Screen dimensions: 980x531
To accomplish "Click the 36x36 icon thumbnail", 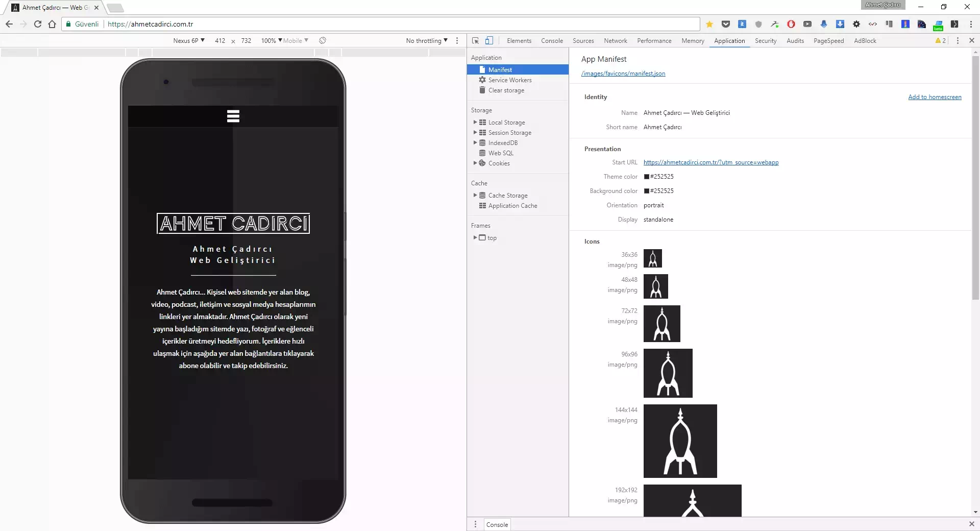I will (653, 258).
